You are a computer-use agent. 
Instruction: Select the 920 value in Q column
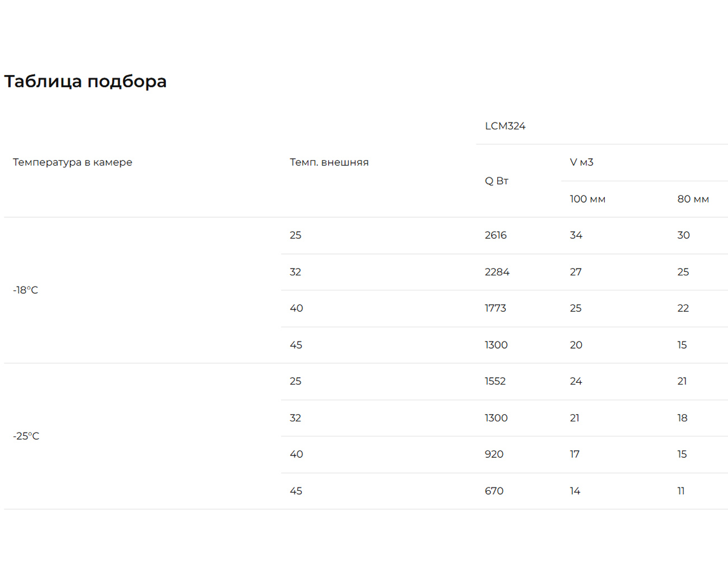tap(494, 454)
